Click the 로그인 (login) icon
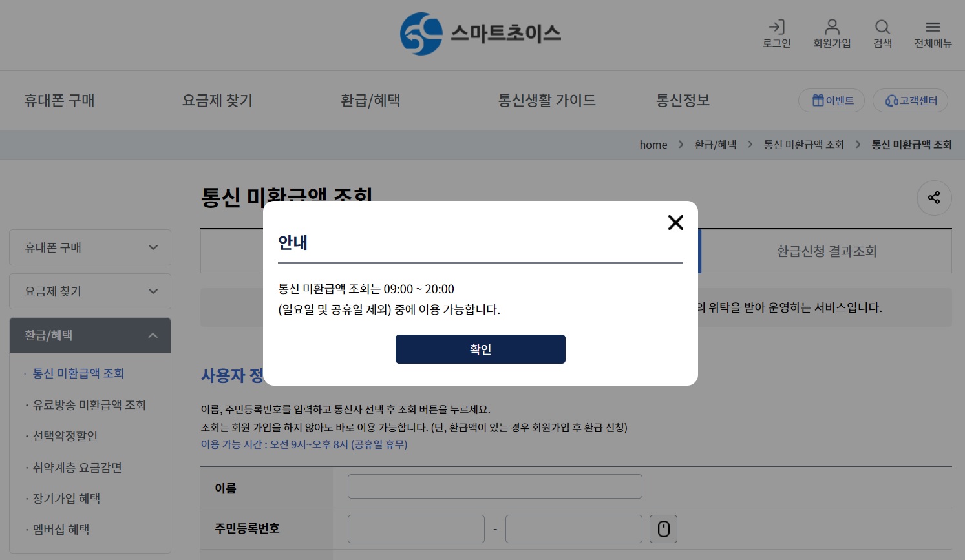 776,27
